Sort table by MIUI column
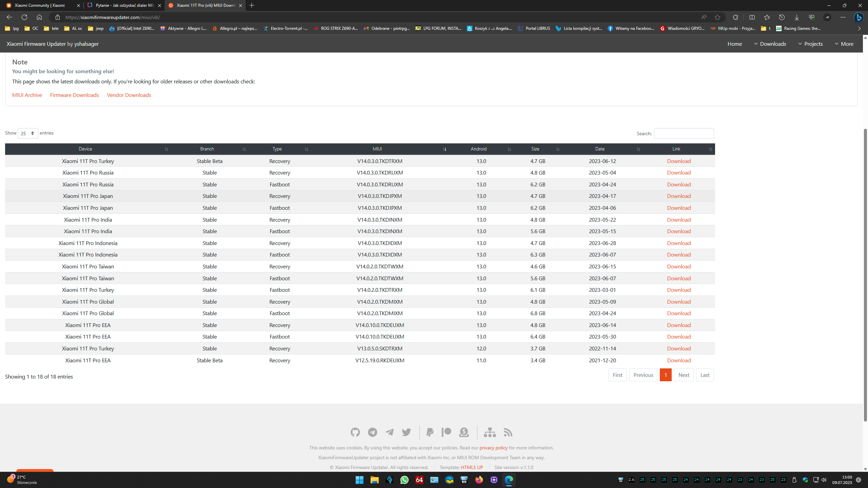Image resolution: width=868 pixels, height=488 pixels. point(377,149)
